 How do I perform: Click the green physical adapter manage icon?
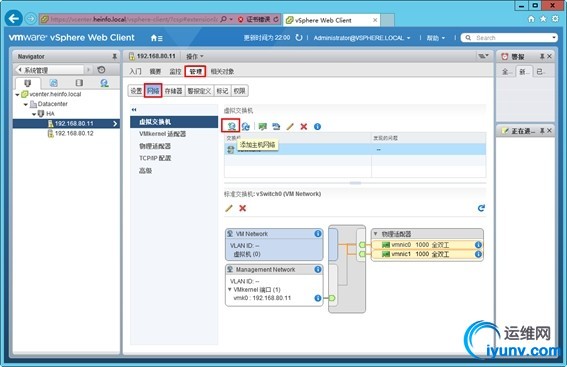point(263,127)
